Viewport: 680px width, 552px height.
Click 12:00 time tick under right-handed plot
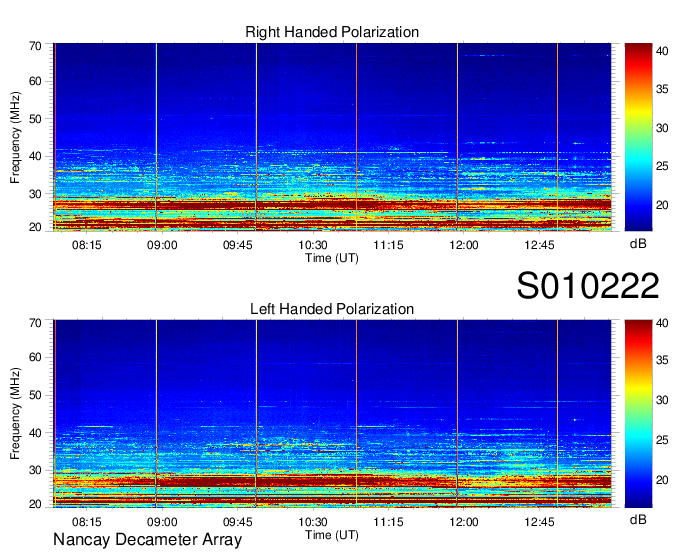pos(464,245)
